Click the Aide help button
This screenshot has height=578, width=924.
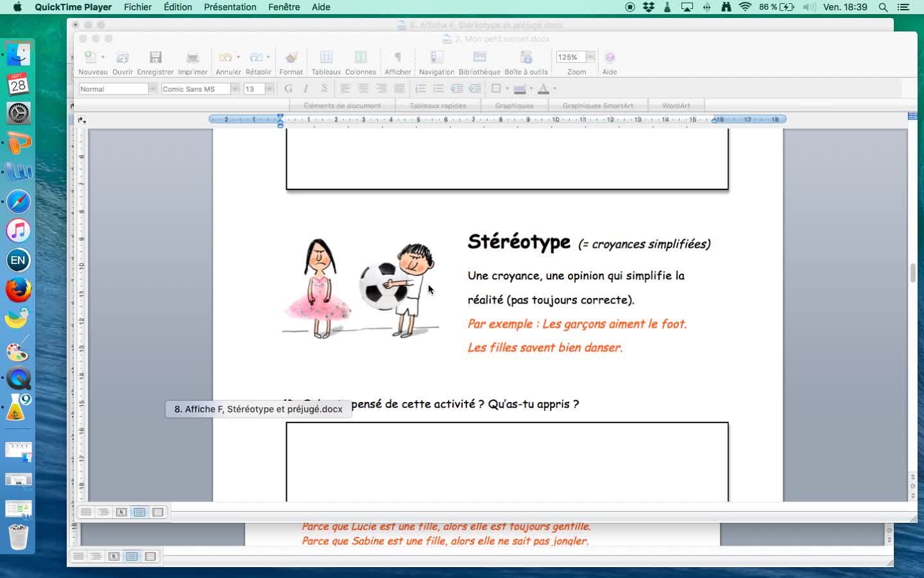click(x=610, y=58)
